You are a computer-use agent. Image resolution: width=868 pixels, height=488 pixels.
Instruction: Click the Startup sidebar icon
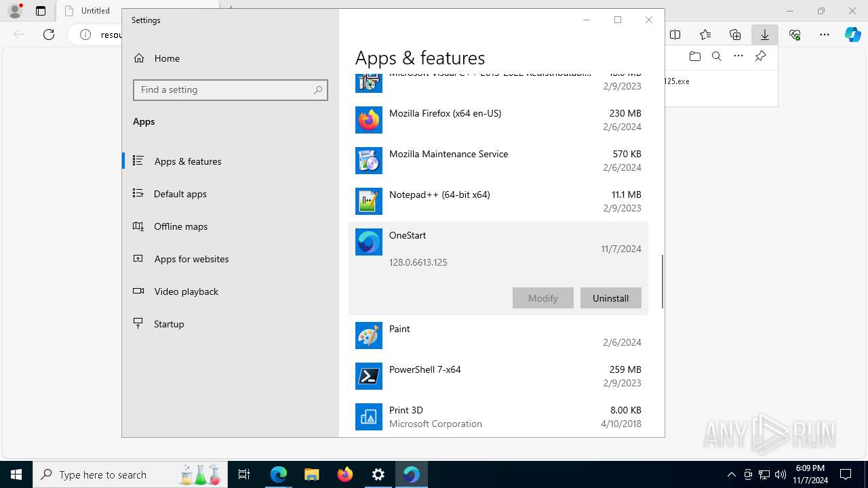[138, 323]
